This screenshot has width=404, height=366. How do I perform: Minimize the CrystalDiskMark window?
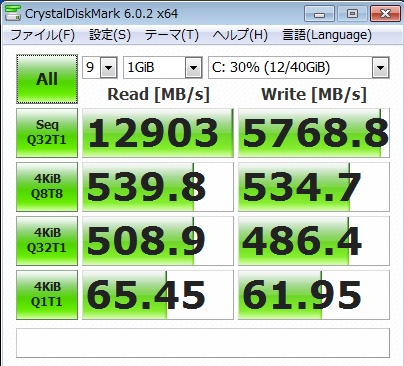point(319,14)
